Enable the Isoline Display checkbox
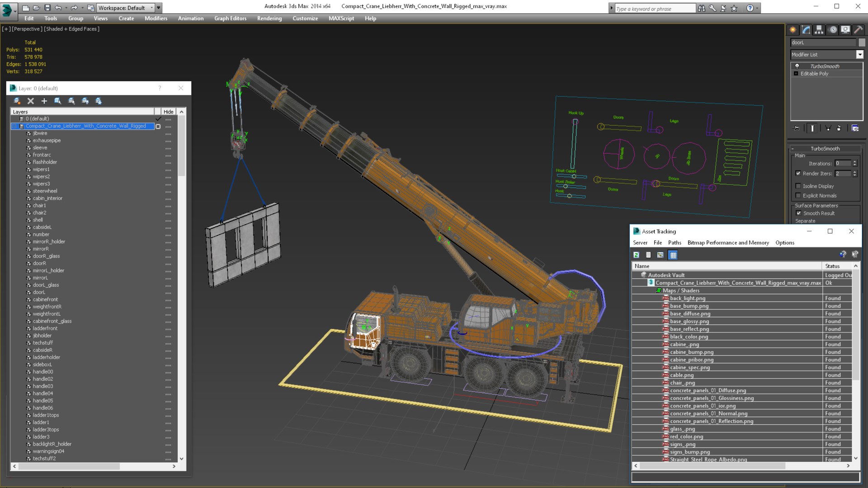Image resolution: width=868 pixels, height=488 pixels. (798, 186)
